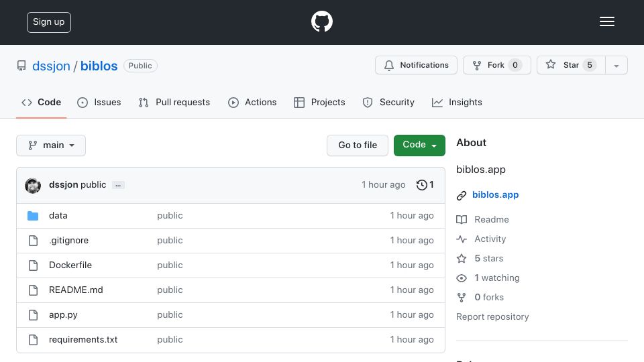The width and height of the screenshot is (644, 362).
Task: Expand the star lists dropdown arrow
Action: 616,66
